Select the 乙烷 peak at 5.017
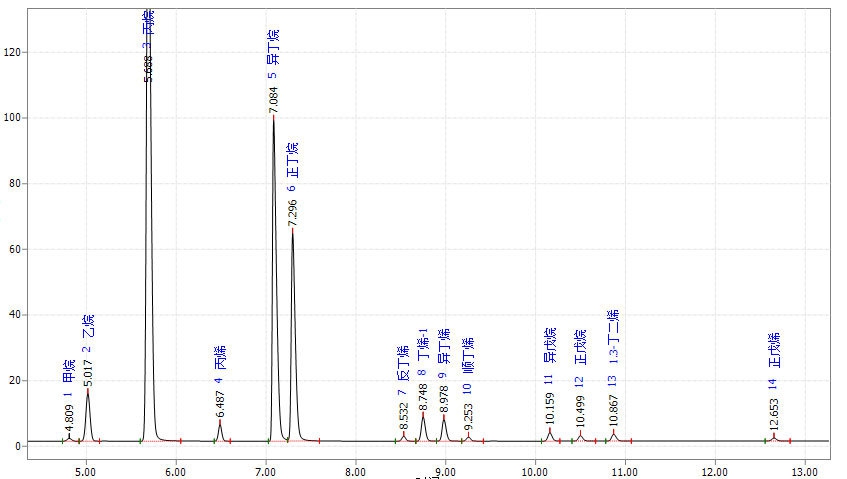847x479 pixels. 88,390
